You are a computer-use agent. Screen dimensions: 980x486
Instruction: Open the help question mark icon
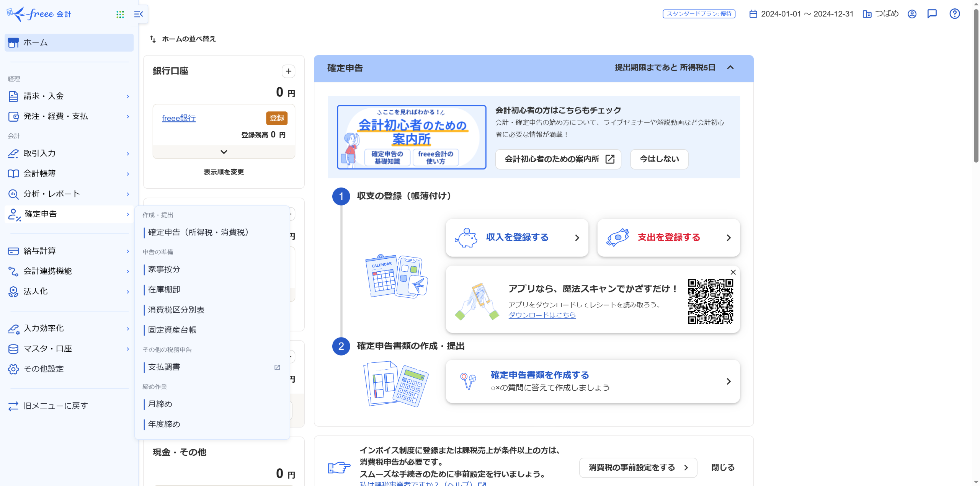pos(954,14)
